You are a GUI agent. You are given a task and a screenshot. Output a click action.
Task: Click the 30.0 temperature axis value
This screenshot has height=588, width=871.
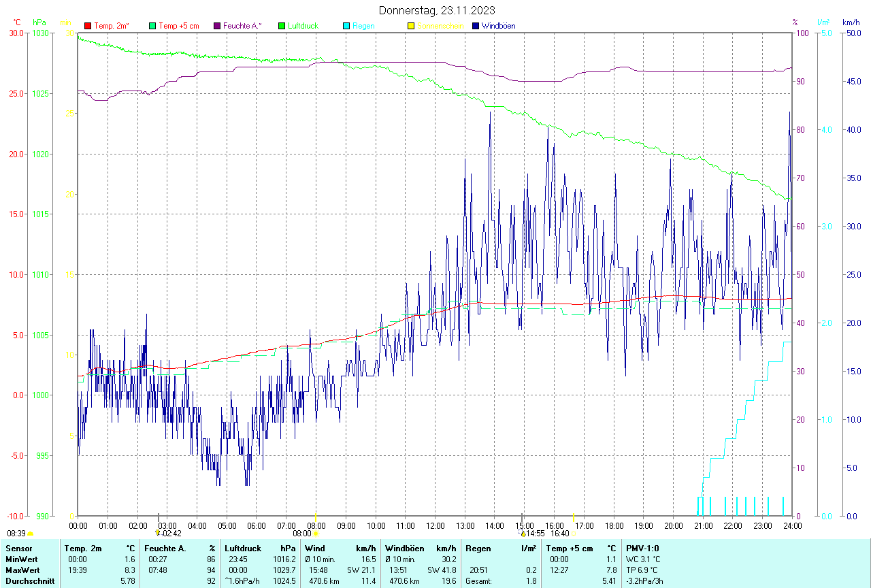pyautogui.click(x=16, y=33)
